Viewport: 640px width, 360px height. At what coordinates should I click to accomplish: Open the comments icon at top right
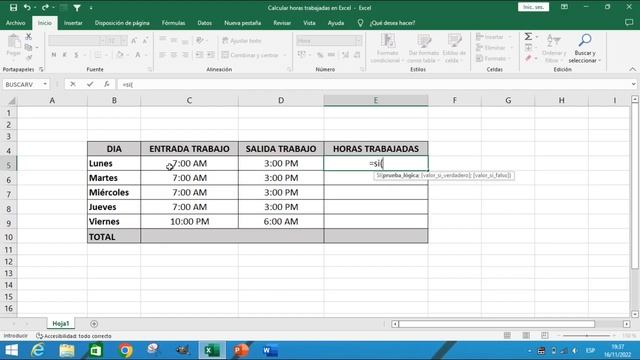tap(629, 23)
